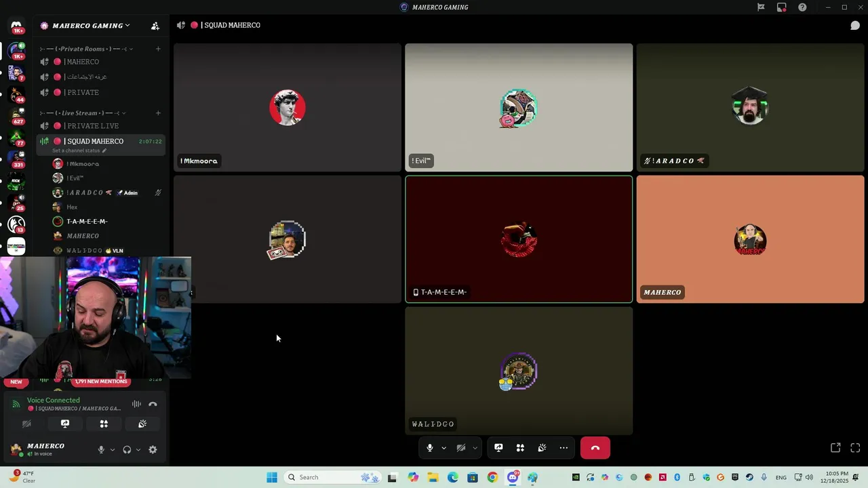Join the | PRIVATE voice channel
This screenshot has width=868, height=488.
pos(101,92)
